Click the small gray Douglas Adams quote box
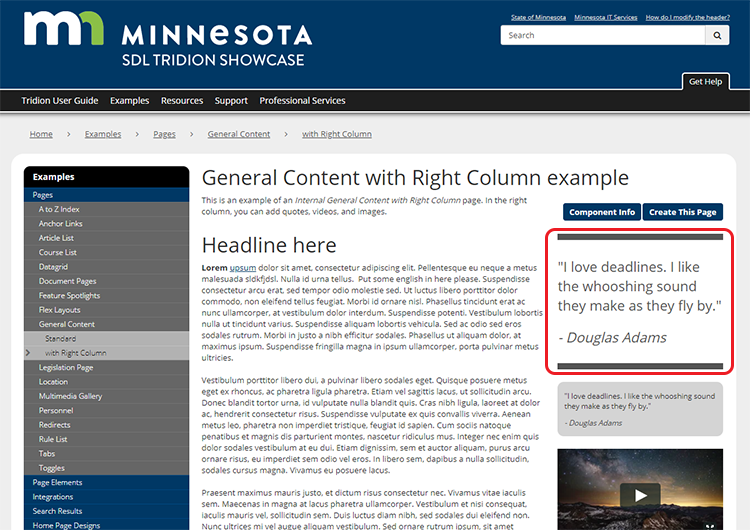Viewport: 750px width, 530px height. 640,409
